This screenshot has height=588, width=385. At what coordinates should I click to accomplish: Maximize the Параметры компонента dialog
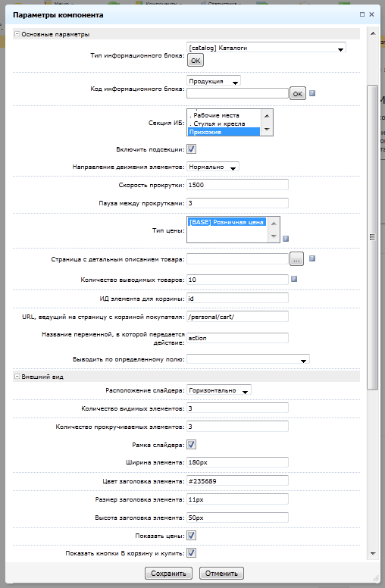coord(362,14)
